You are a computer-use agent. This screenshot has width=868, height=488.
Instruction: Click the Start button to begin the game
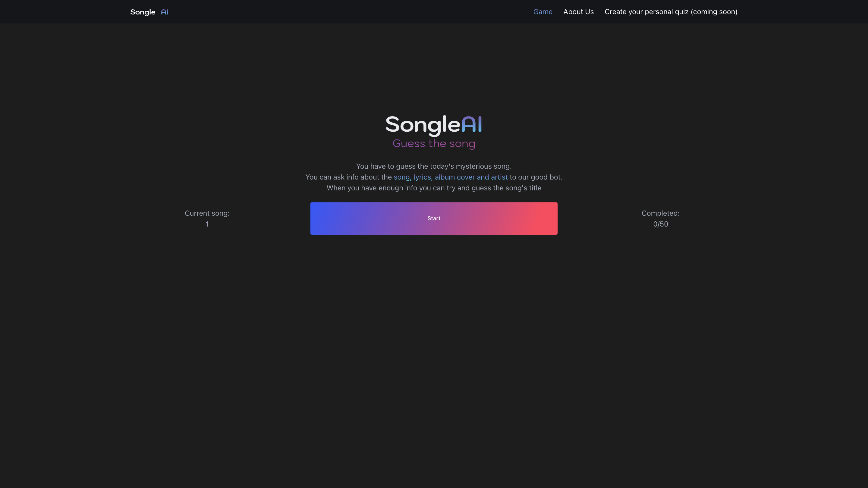(x=434, y=218)
